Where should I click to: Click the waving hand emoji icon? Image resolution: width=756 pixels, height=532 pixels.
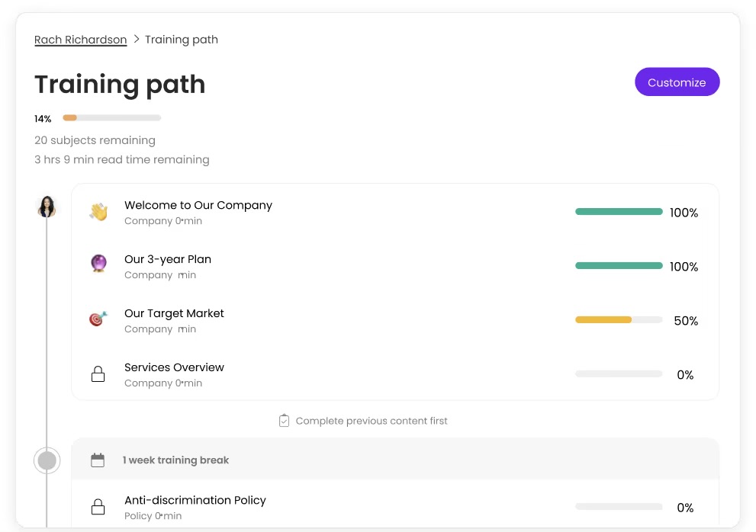tap(98, 212)
